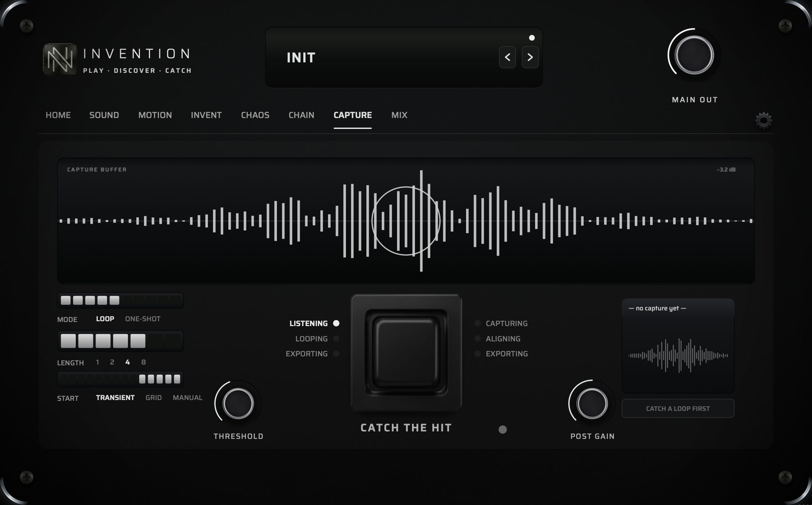Open the MIX tab

(x=399, y=115)
